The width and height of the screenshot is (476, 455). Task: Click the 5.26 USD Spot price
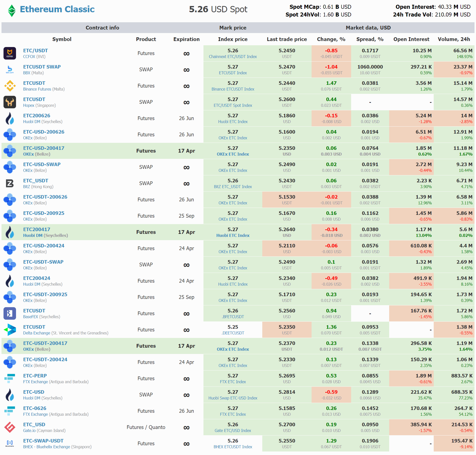(x=218, y=9)
